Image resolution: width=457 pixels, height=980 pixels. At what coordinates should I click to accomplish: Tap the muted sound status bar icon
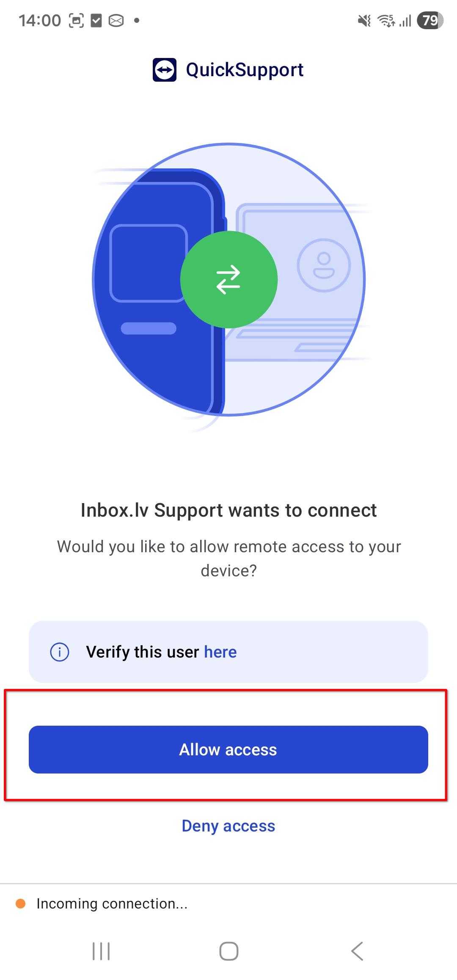(364, 20)
